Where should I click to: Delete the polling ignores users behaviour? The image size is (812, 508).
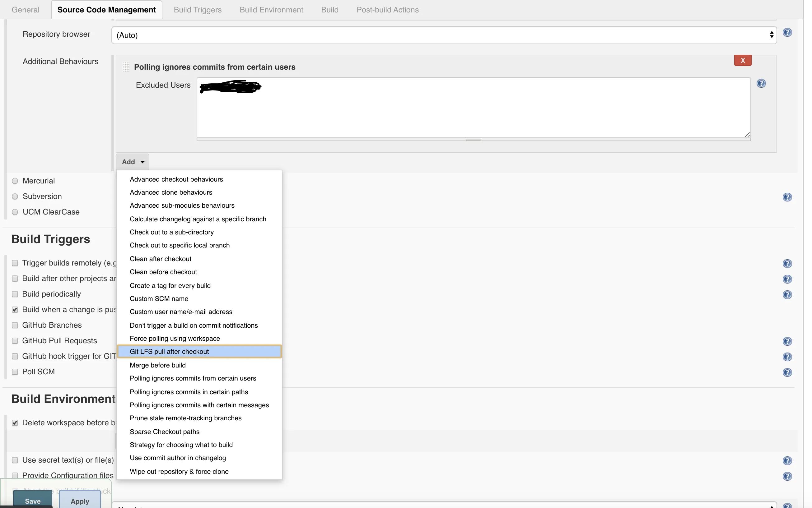(x=742, y=61)
